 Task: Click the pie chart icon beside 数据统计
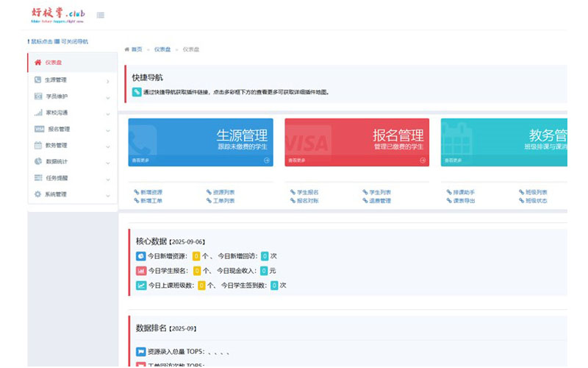tap(38, 161)
